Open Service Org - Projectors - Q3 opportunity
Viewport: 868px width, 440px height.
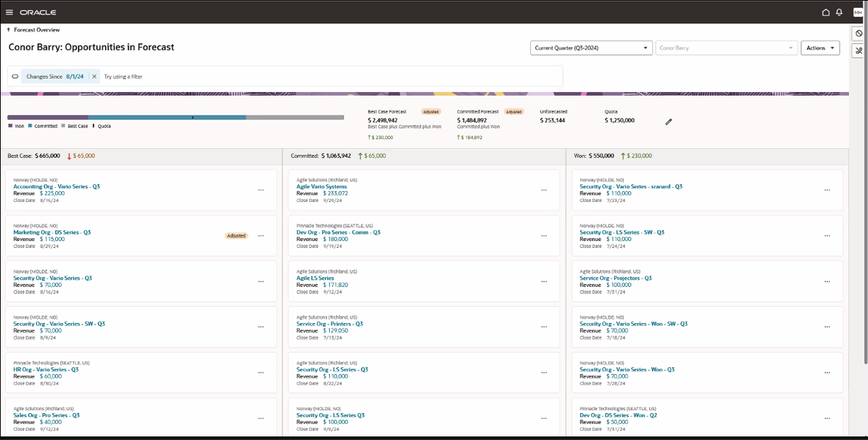[616, 278]
